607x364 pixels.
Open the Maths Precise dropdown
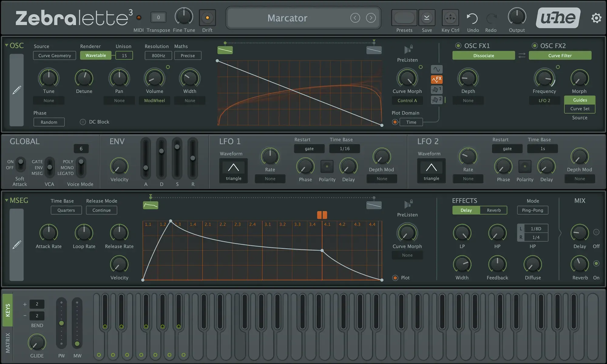point(188,56)
